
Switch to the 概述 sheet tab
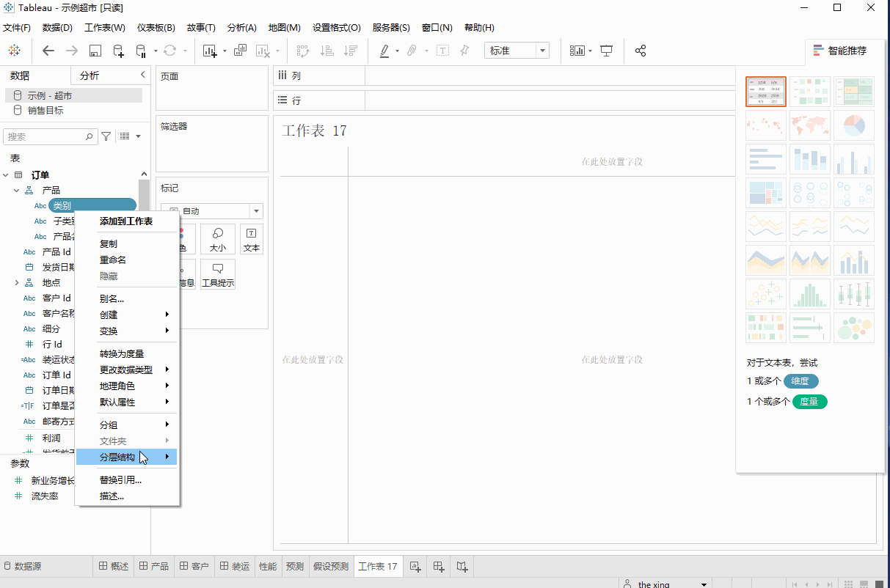click(x=113, y=566)
